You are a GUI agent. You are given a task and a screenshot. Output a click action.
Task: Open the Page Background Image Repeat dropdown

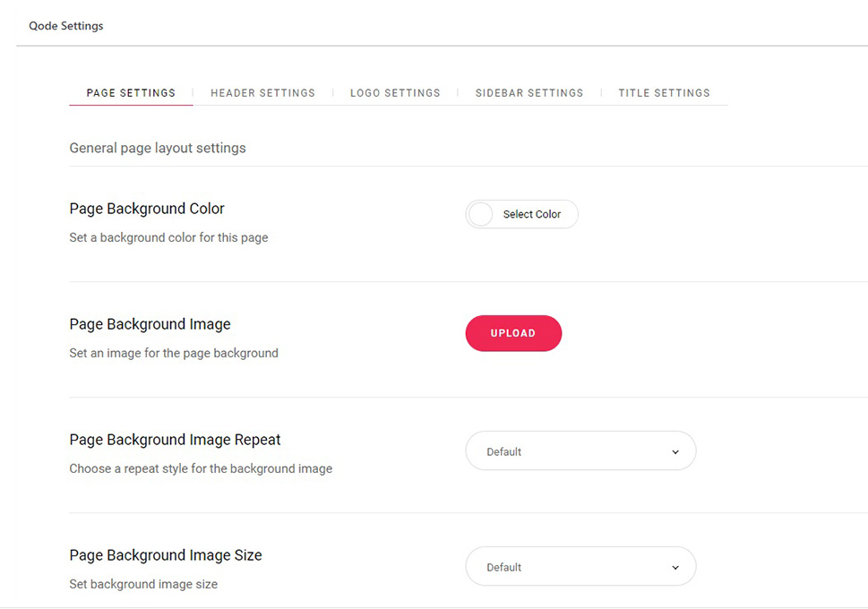click(x=580, y=450)
